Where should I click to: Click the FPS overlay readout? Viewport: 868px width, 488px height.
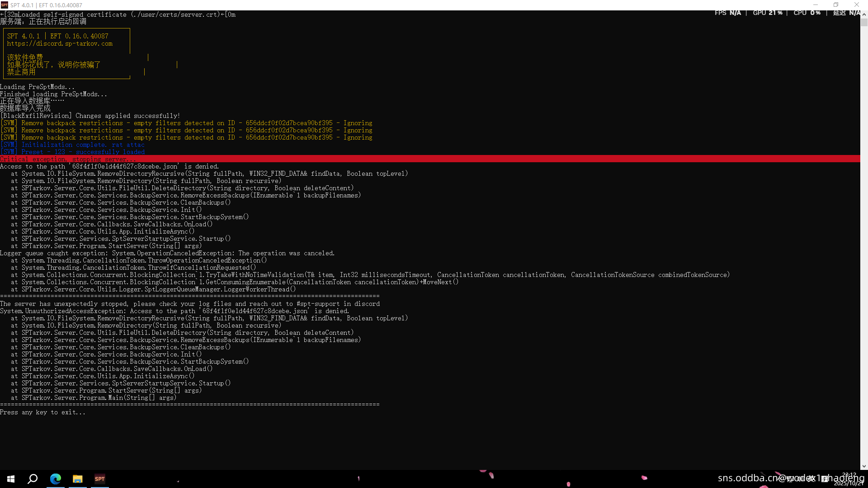point(727,13)
